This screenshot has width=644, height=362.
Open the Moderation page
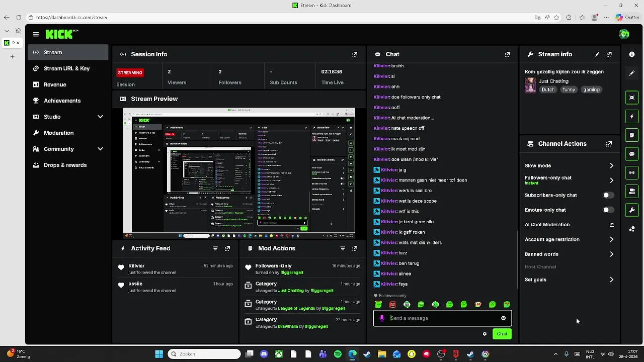(x=68, y=133)
